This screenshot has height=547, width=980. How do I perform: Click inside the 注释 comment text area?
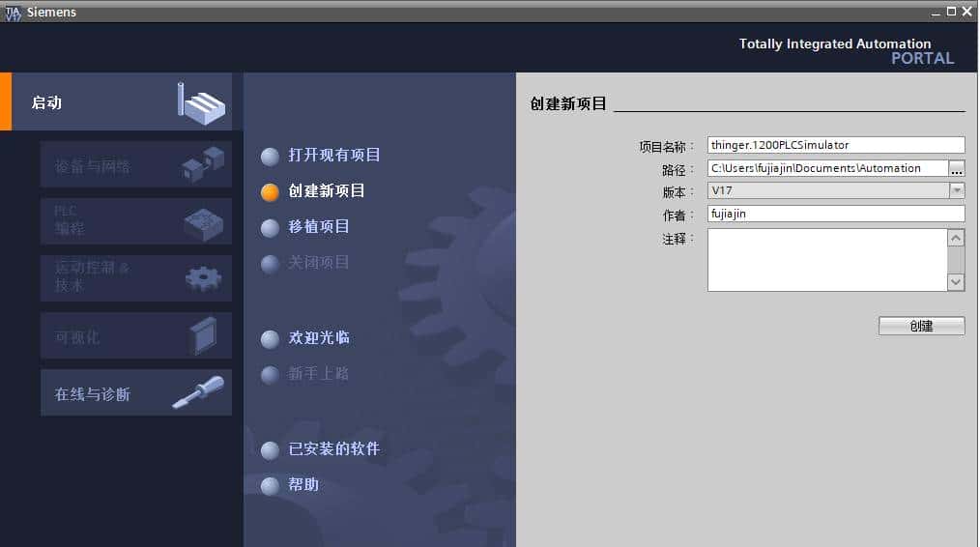(827, 259)
